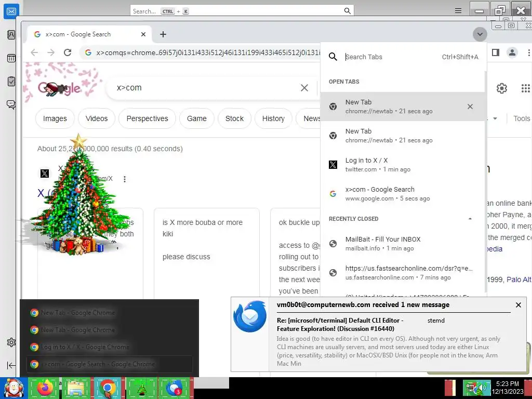532x399 pixels.
Task: Click network and volume tray icon
Action: (476, 388)
